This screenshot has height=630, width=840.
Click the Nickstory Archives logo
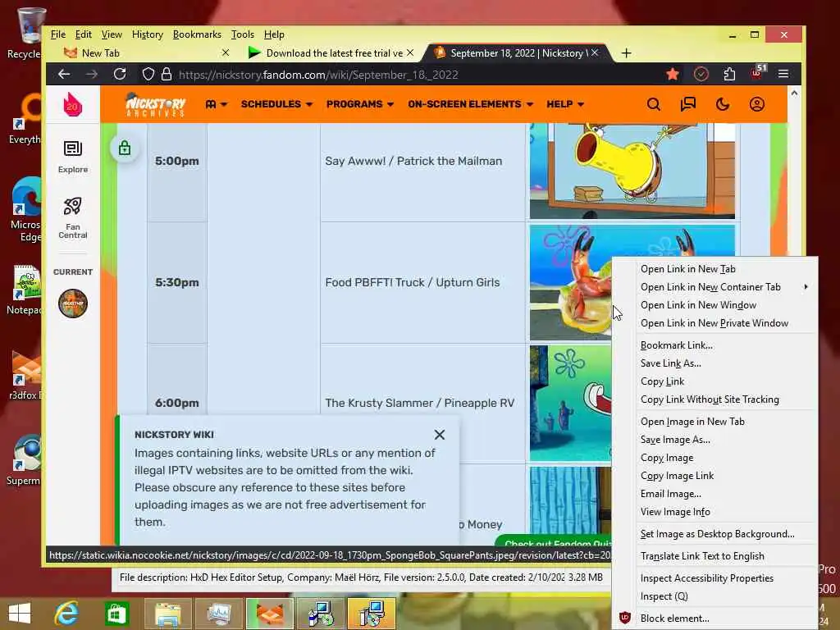(x=155, y=104)
